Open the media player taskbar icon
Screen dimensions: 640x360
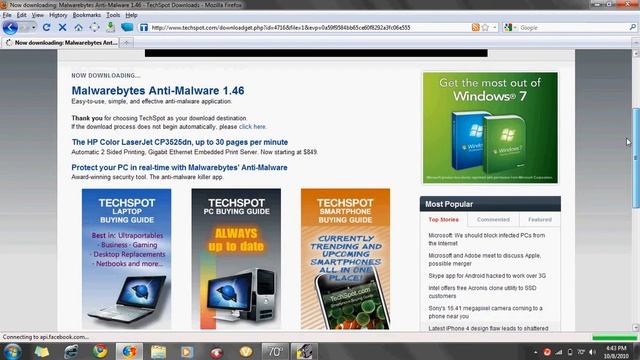tap(187, 351)
